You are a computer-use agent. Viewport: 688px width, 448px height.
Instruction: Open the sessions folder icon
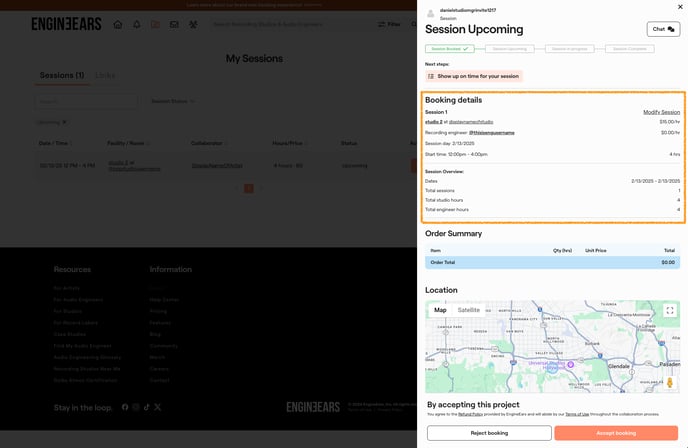(x=155, y=24)
